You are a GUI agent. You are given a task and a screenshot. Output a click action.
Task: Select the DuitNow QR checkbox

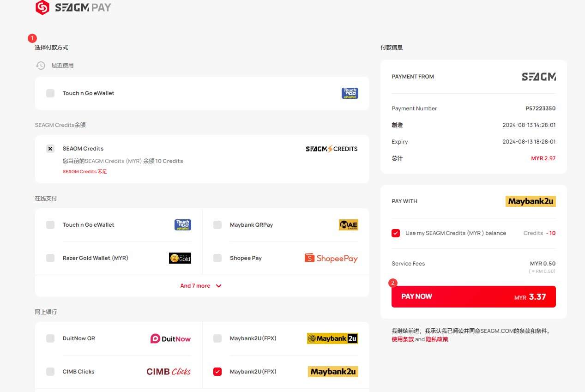[50, 338]
